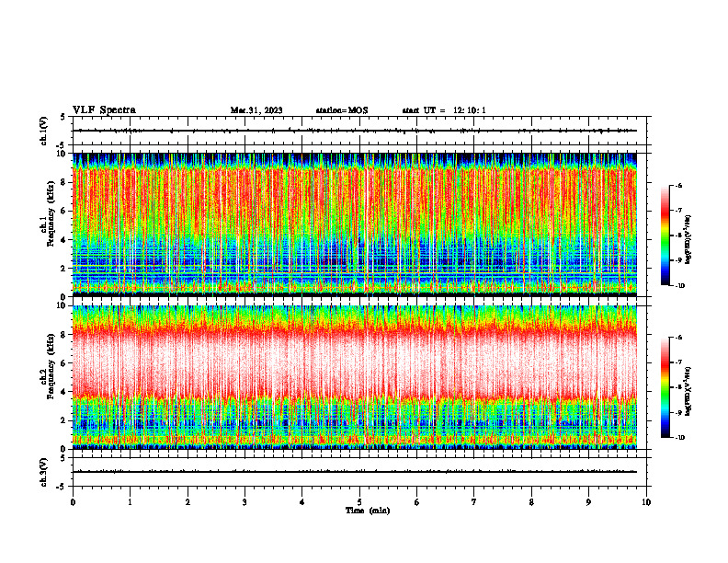This screenshot has height=563, width=728.
Task: Click the '-10' tick on lower colorbar
Action: (x=679, y=438)
